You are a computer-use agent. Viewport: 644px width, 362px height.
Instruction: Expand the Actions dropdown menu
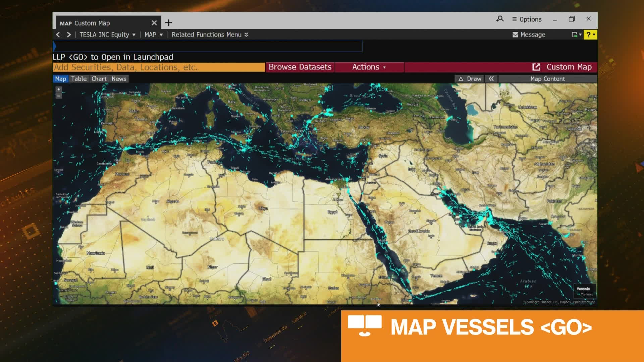(x=368, y=67)
